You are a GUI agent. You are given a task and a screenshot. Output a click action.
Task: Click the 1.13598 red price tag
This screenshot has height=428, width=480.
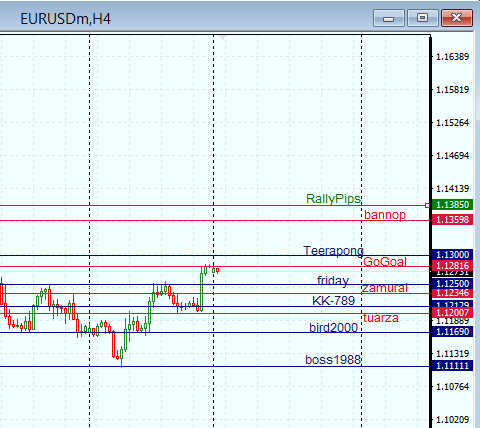click(452, 220)
